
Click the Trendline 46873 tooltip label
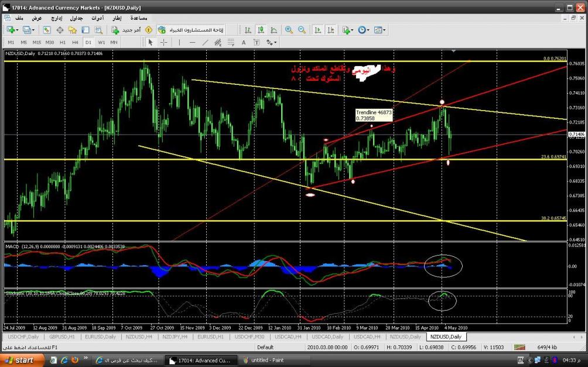[374, 115]
